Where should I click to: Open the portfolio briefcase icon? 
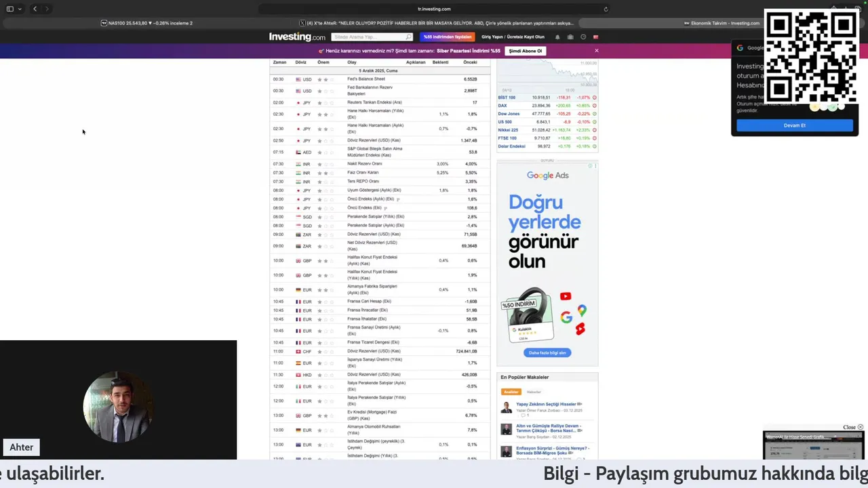(x=570, y=37)
